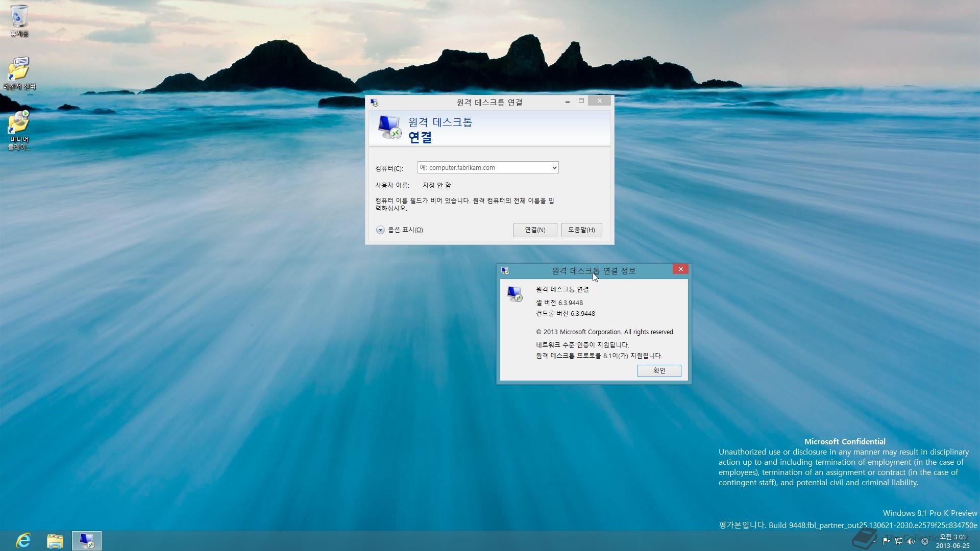Click the '컴퓨터(C):' label
This screenshot has width=980, height=551.
389,168
